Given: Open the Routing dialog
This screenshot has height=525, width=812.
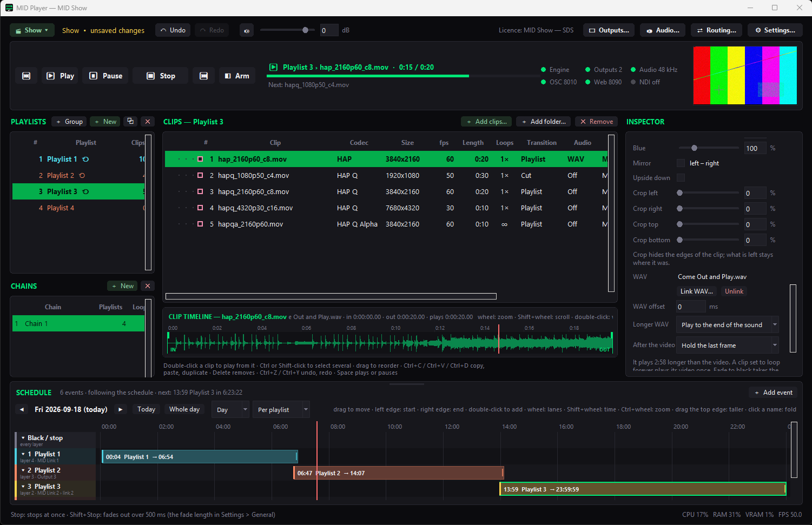Looking at the screenshot, I should 717,30.
